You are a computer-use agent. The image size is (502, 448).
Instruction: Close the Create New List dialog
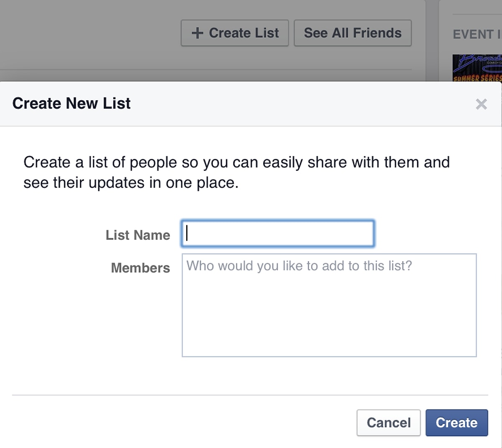(x=481, y=104)
